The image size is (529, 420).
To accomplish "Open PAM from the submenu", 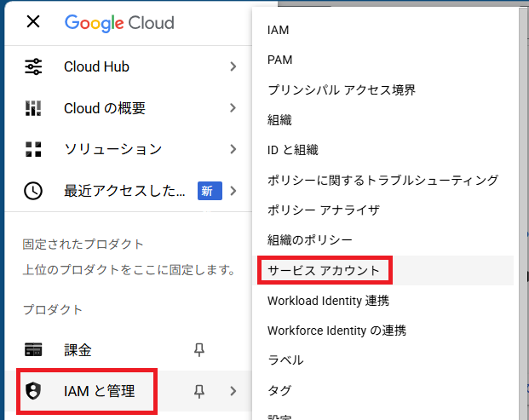I will 279,60.
